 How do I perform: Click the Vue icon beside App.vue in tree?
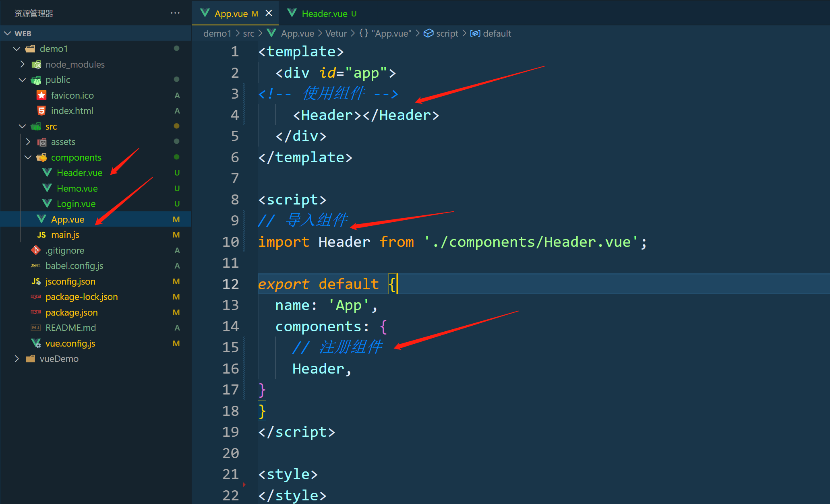(x=41, y=219)
